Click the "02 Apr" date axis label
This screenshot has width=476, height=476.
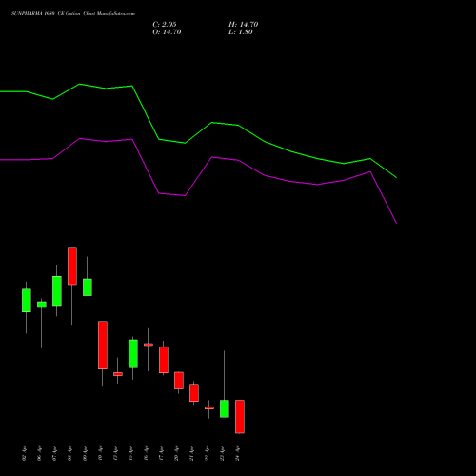[x=24, y=453]
